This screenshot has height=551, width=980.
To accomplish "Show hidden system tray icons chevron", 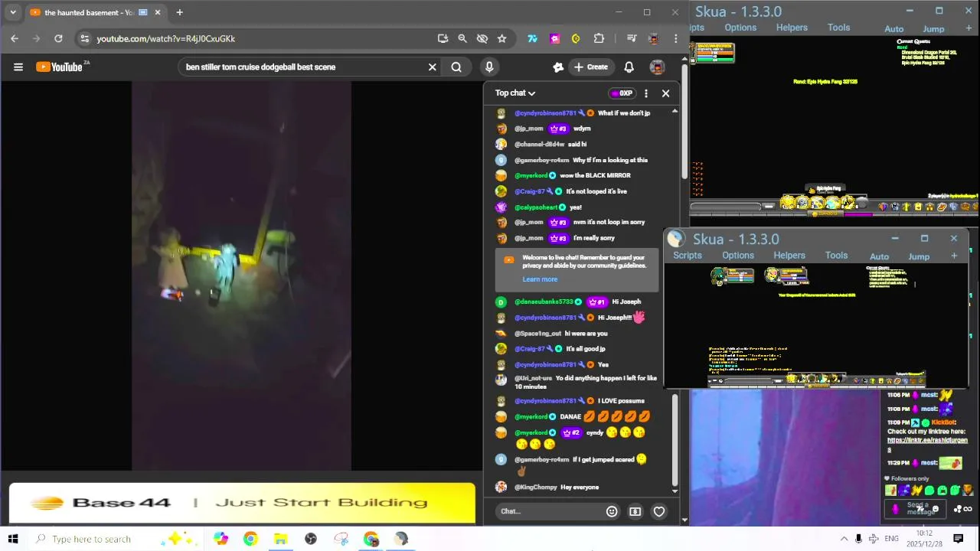I will pyautogui.click(x=844, y=539).
